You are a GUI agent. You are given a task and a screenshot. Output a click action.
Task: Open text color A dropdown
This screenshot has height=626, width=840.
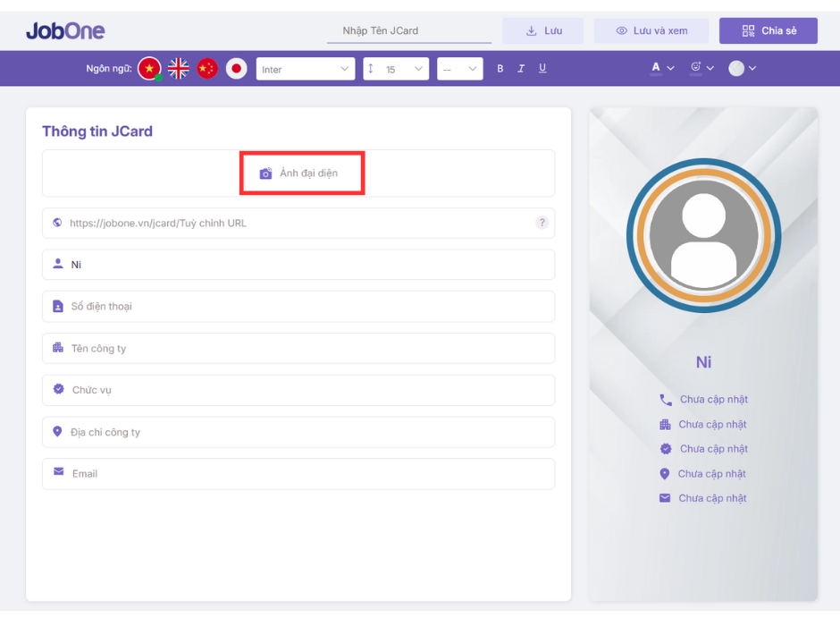[662, 68]
